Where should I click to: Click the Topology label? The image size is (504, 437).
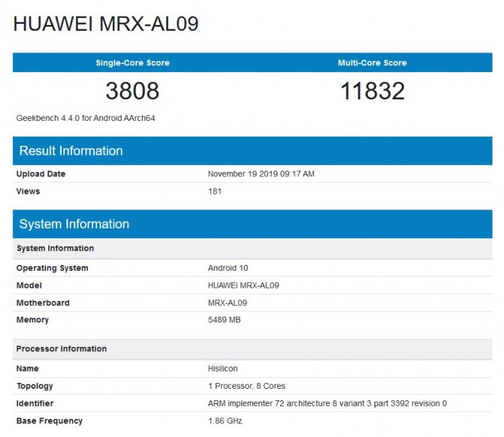(x=35, y=386)
